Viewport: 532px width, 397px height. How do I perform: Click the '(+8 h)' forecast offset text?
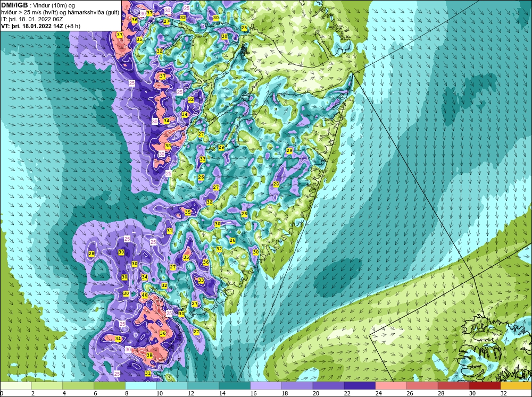72,26
